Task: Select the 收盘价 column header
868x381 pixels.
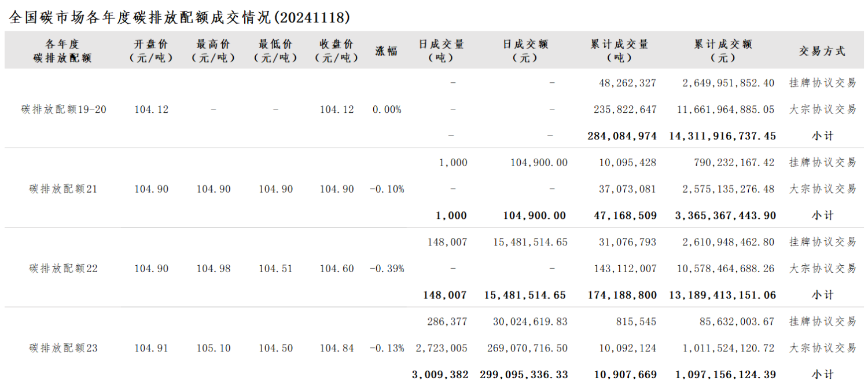Action: pyautogui.click(x=337, y=51)
